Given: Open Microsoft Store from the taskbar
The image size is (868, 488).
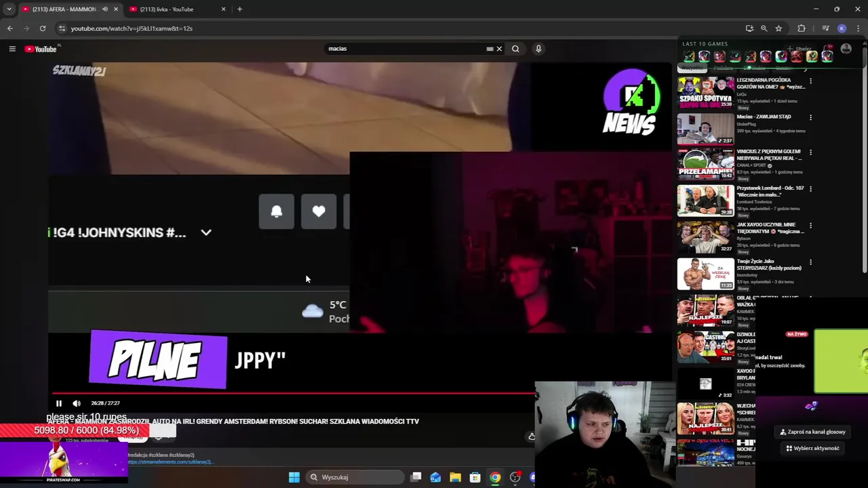Looking at the screenshot, I should click(x=475, y=477).
